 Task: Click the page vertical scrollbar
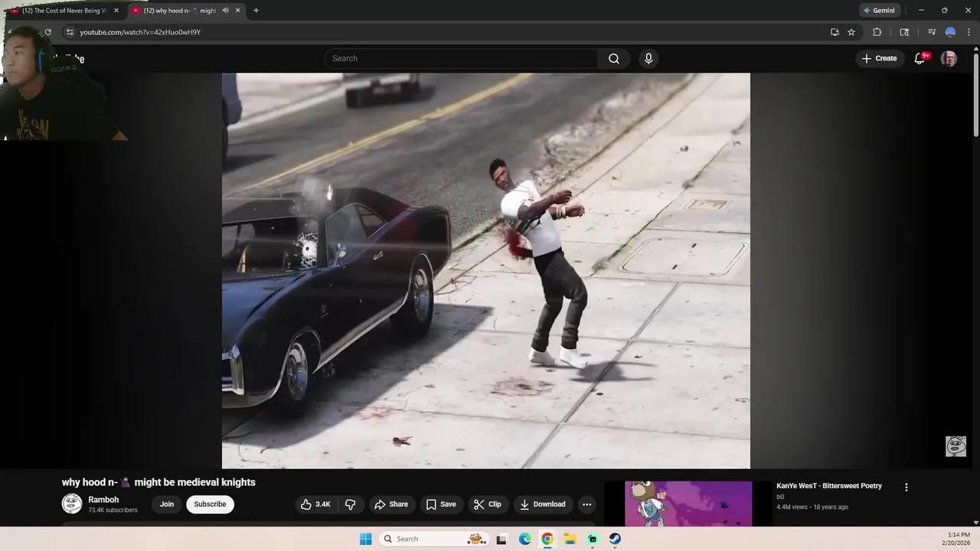(x=976, y=96)
